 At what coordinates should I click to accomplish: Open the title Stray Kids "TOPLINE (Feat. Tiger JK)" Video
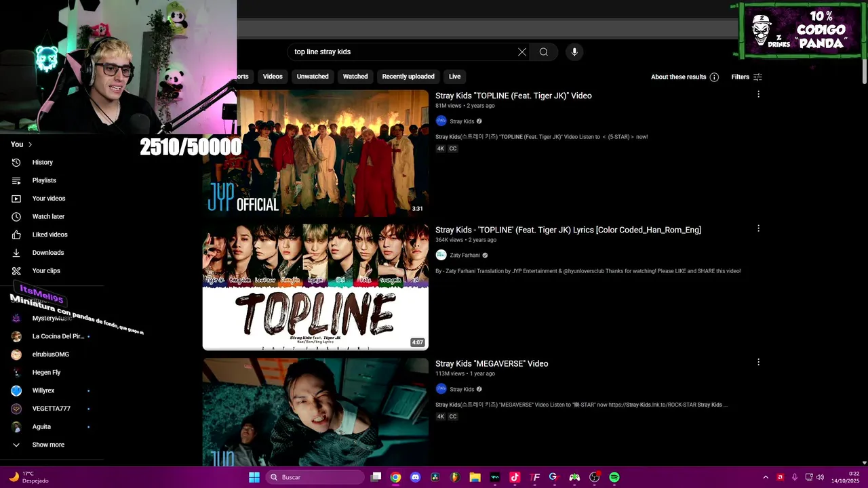click(513, 96)
